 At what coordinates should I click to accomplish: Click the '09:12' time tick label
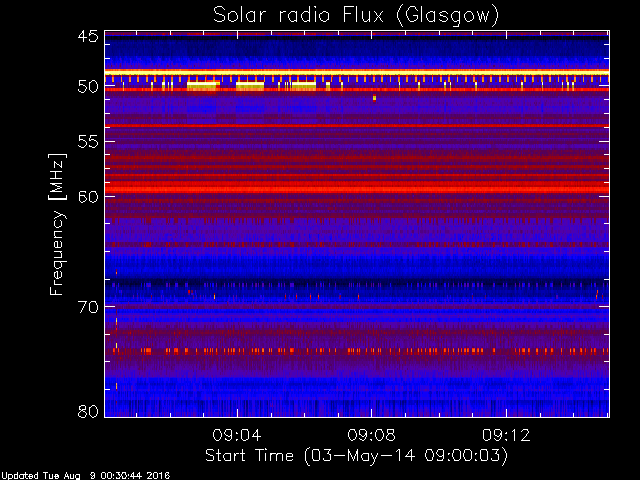[x=506, y=435]
